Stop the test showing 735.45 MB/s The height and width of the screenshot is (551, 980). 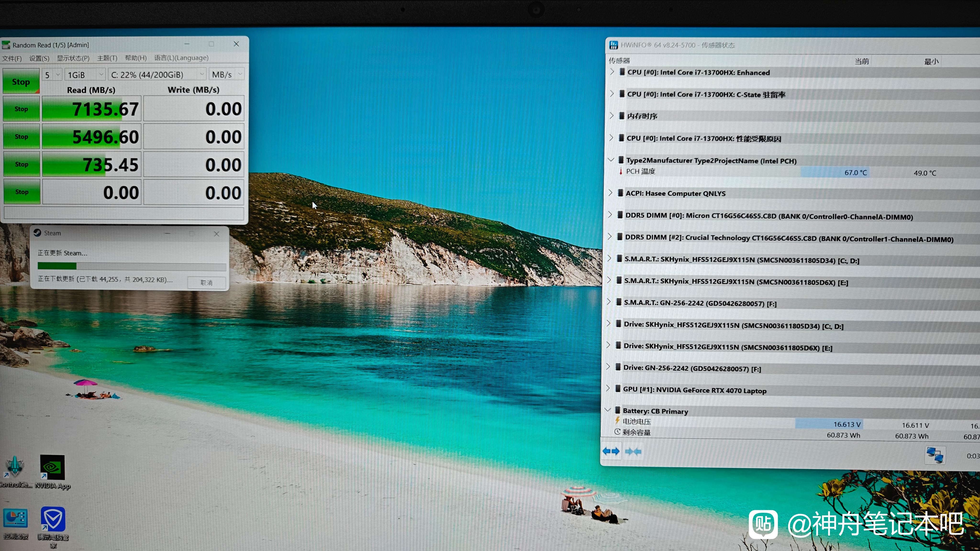22,164
